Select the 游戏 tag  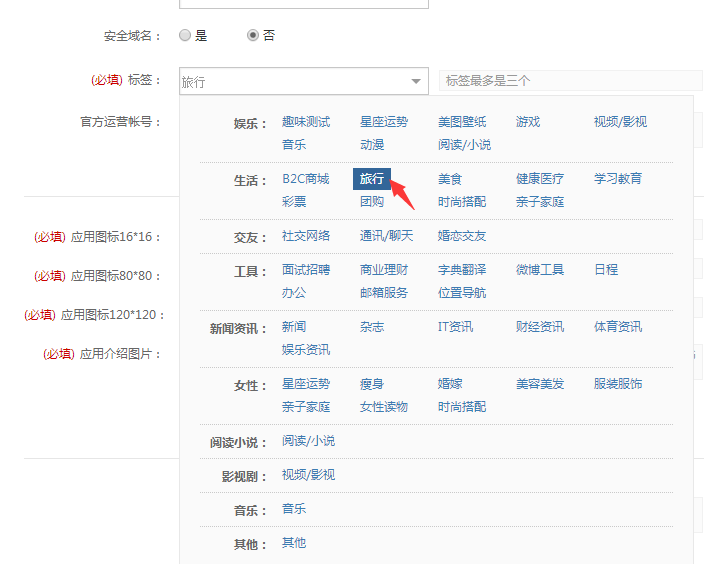point(528,122)
